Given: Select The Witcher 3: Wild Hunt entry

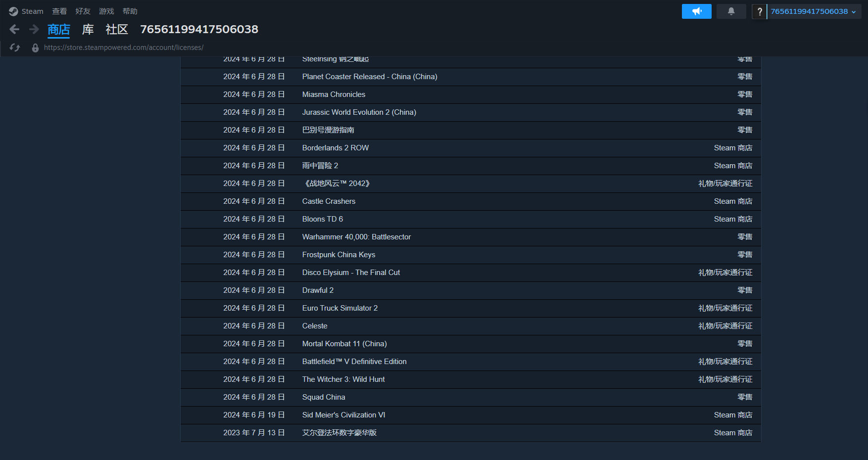Looking at the screenshot, I should click(471, 379).
